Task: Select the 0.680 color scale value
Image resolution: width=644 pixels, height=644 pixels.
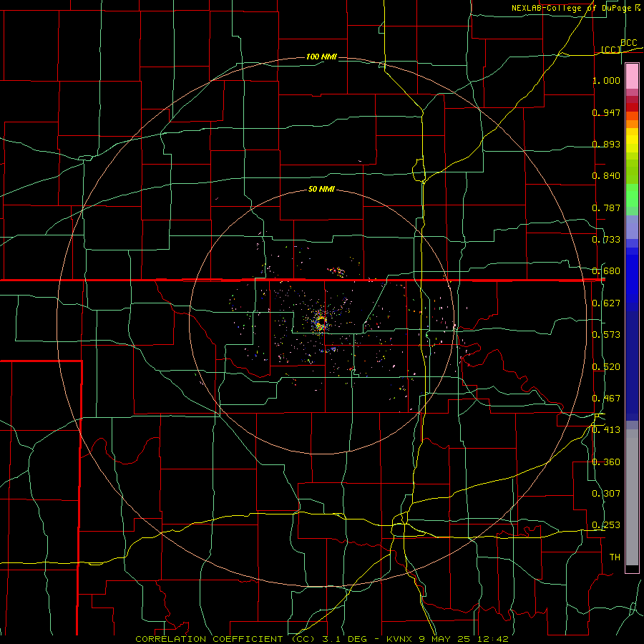Action: [606, 271]
